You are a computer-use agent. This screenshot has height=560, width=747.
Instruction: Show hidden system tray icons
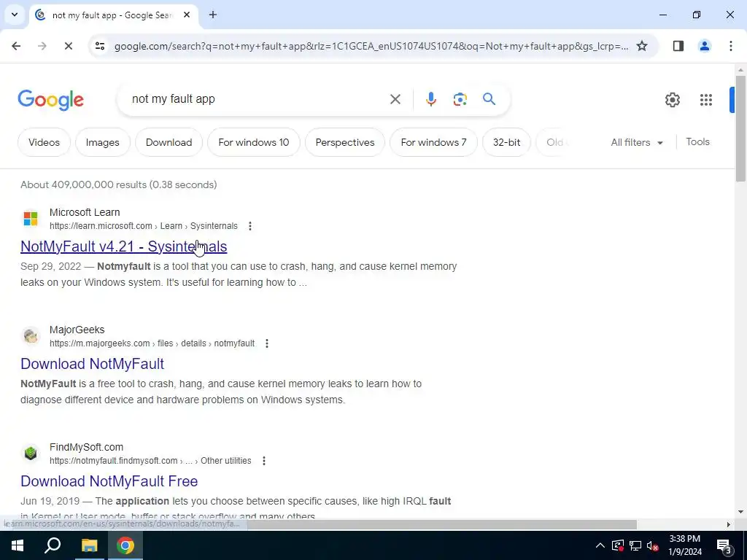point(600,545)
